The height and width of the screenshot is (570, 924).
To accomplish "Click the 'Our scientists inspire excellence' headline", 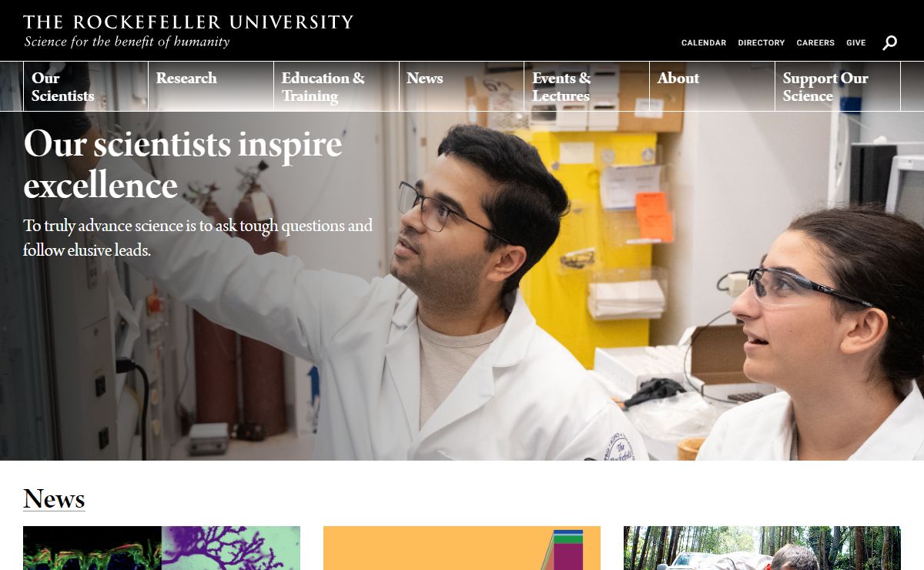I will [x=182, y=164].
